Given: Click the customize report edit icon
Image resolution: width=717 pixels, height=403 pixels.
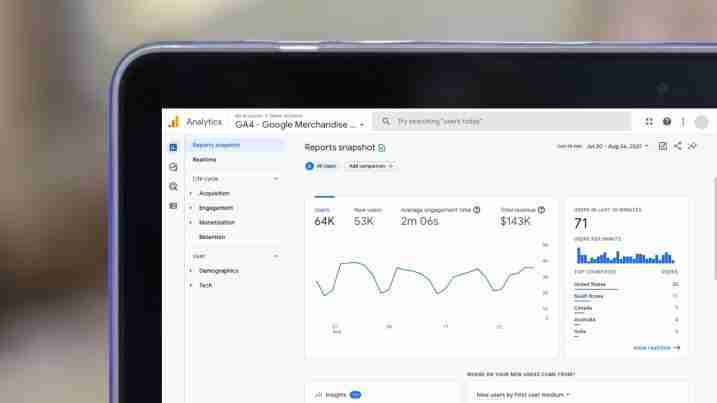Looking at the screenshot, I should coord(662,146).
